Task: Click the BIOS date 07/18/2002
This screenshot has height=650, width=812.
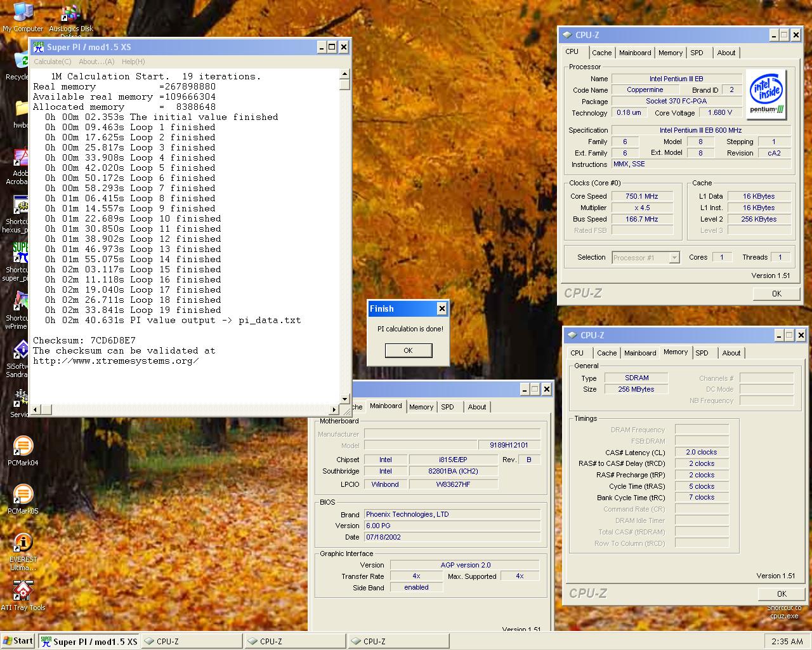Action: [x=452, y=537]
